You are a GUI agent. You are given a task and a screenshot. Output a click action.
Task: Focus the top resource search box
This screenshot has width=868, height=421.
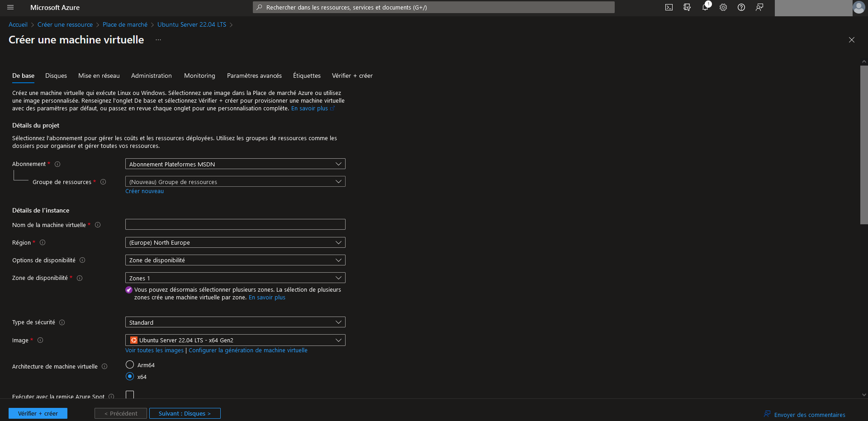433,7
